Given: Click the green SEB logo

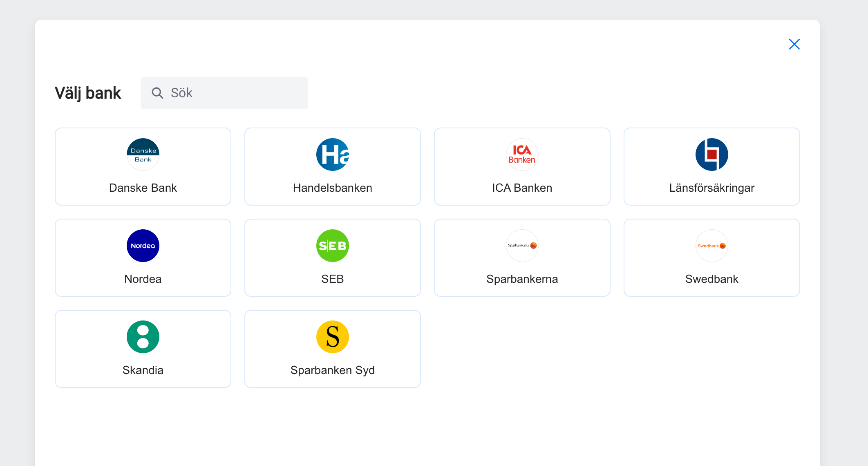Looking at the screenshot, I should 333,246.
